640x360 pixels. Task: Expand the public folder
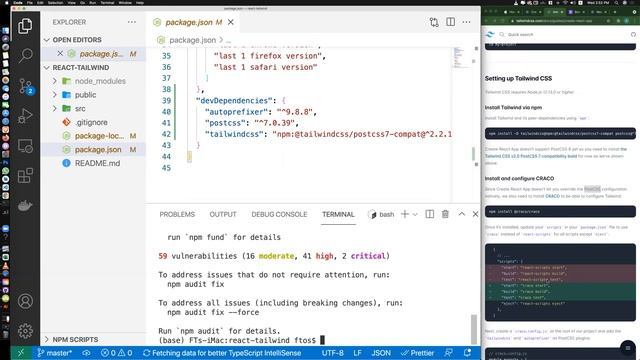(94, 95)
